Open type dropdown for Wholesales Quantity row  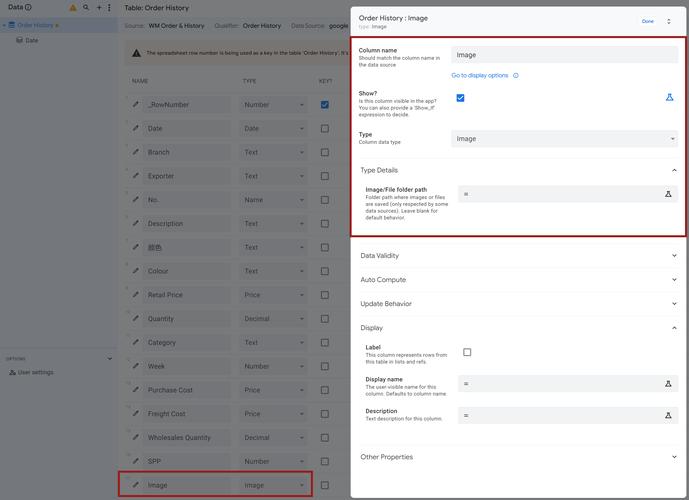pyautogui.click(x=273, y=438)
